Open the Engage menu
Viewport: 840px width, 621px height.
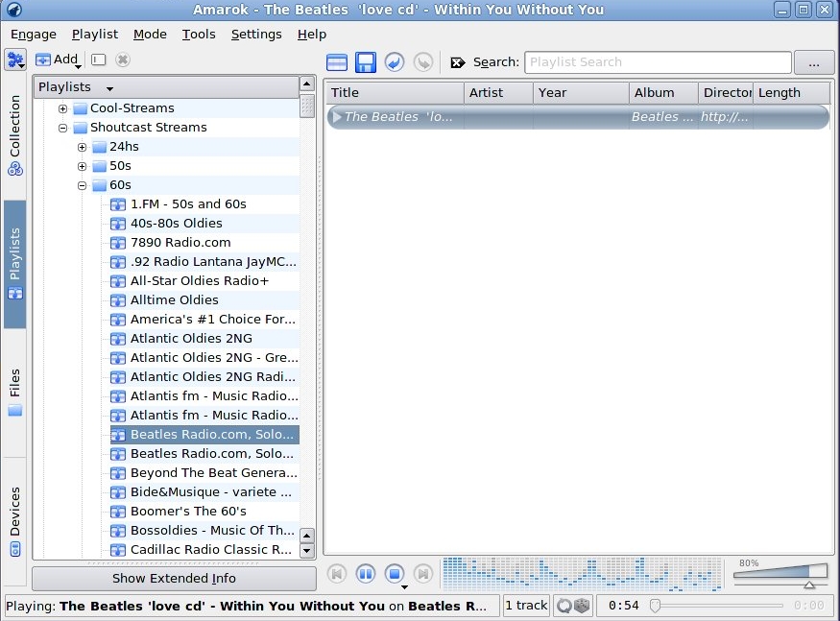coord(34,35)
